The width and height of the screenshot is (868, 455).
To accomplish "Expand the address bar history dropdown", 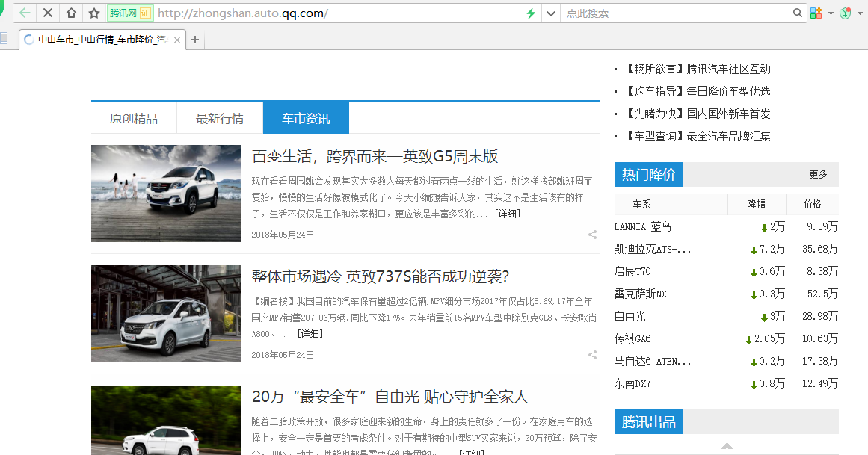I will point(551,13).
